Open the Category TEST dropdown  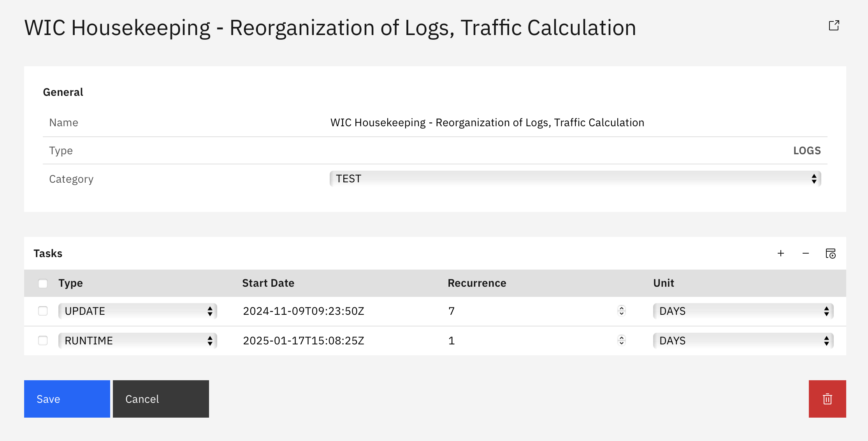(x=575, y=179)
